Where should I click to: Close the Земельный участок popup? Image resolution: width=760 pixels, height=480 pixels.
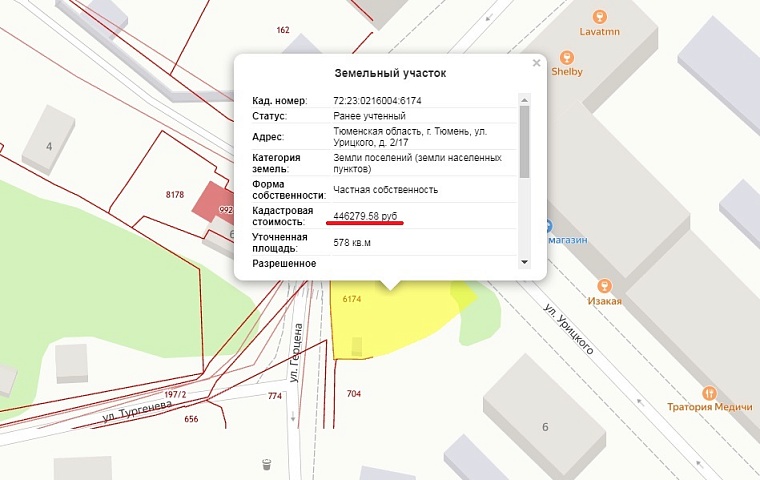[536, 63]
